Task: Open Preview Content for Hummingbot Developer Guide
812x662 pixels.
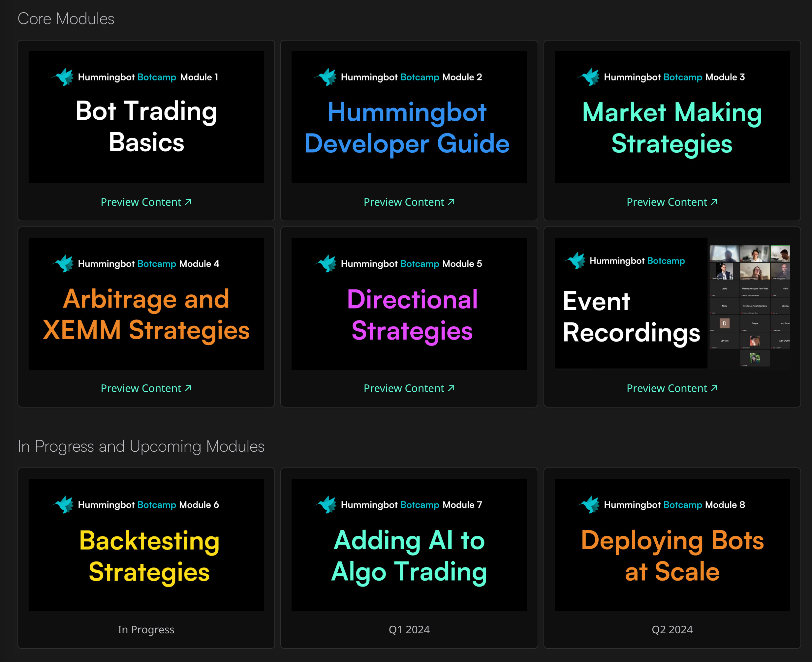Action: [x=409, y=202]
